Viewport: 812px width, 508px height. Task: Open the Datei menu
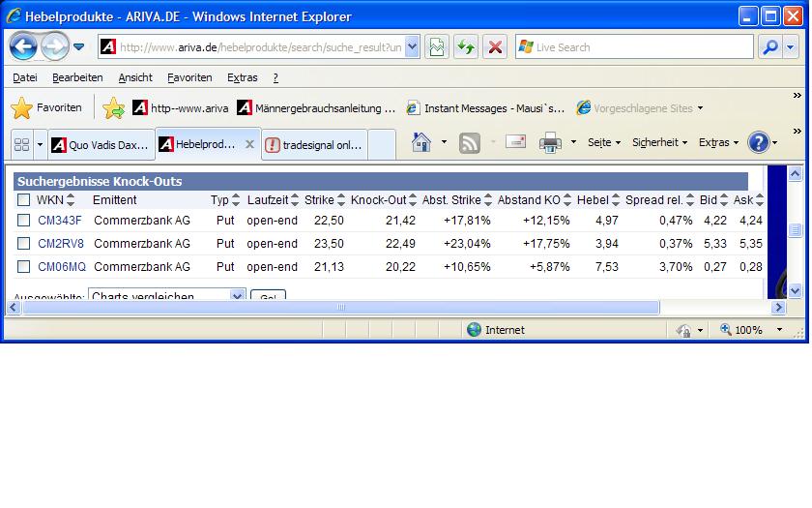pyautogui.click(x=25, y=77)
